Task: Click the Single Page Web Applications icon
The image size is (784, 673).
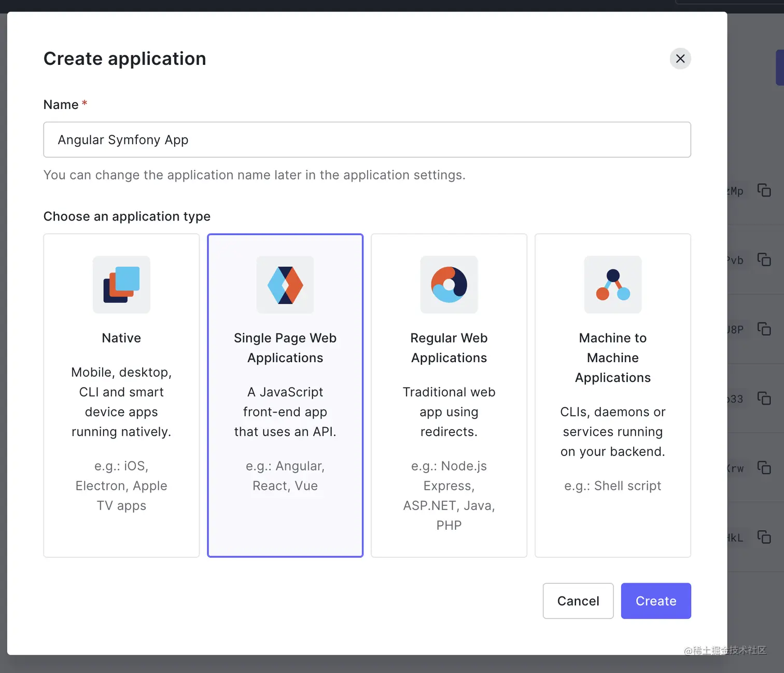Action: [x=285, y=285]
